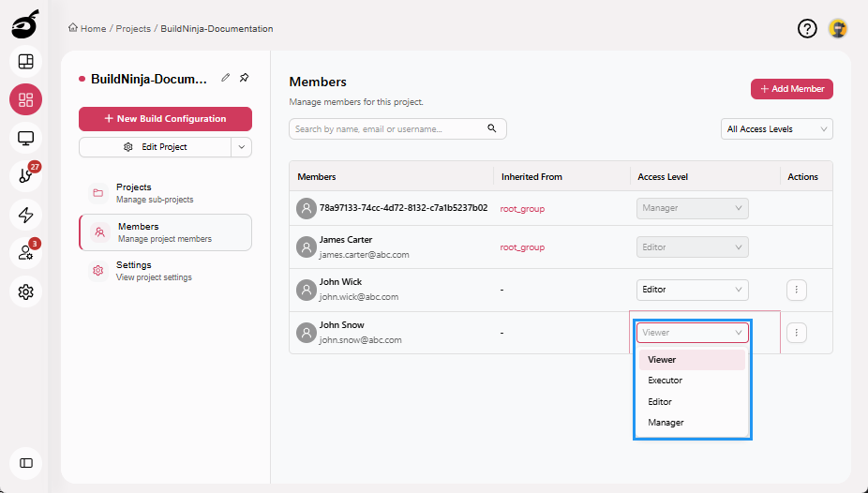
Task: Select Editor from the access list
Action: (x=692, y=402)
